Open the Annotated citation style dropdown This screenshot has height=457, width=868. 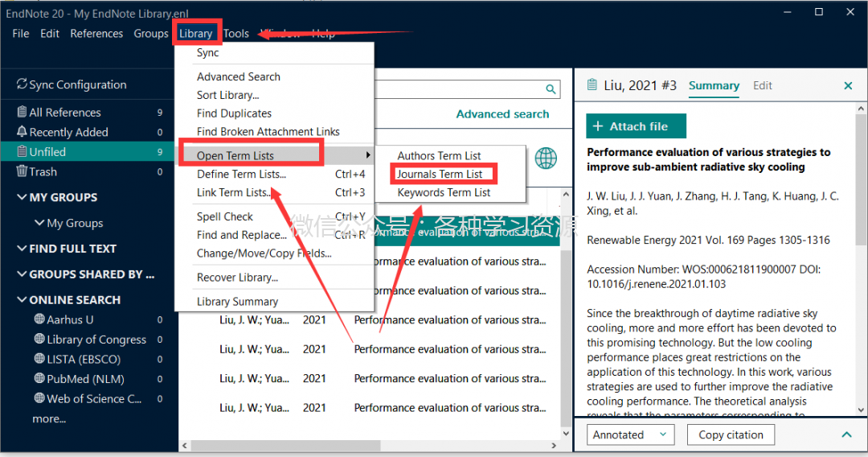631,434
